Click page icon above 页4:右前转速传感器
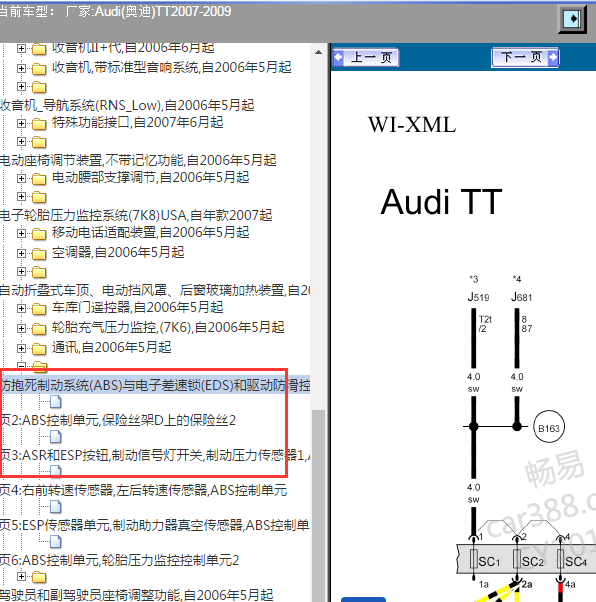 point(56,471)
